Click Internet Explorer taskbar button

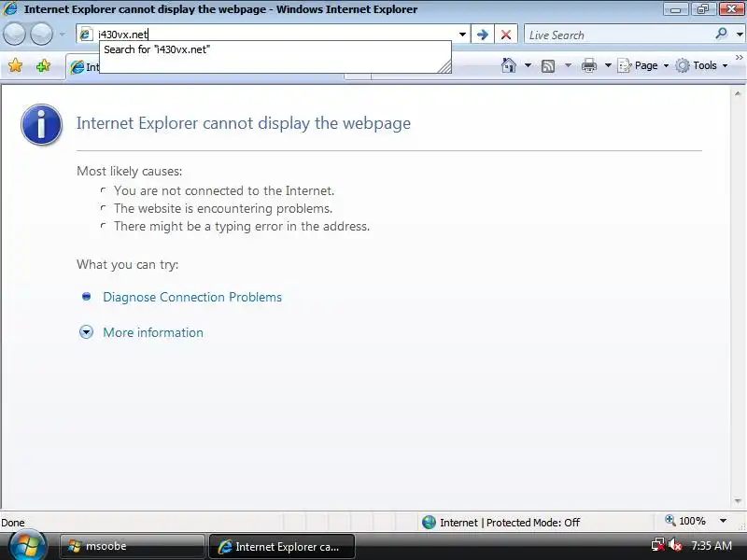pyautogui.click(x=282, y=547)
